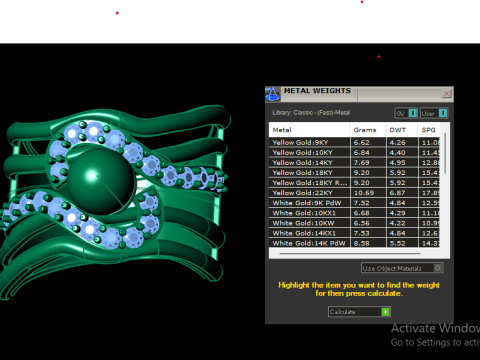Screen dimensions: 480x360
Task: Select the Yellow Gold:18KY row
Action: coord(354,173)
